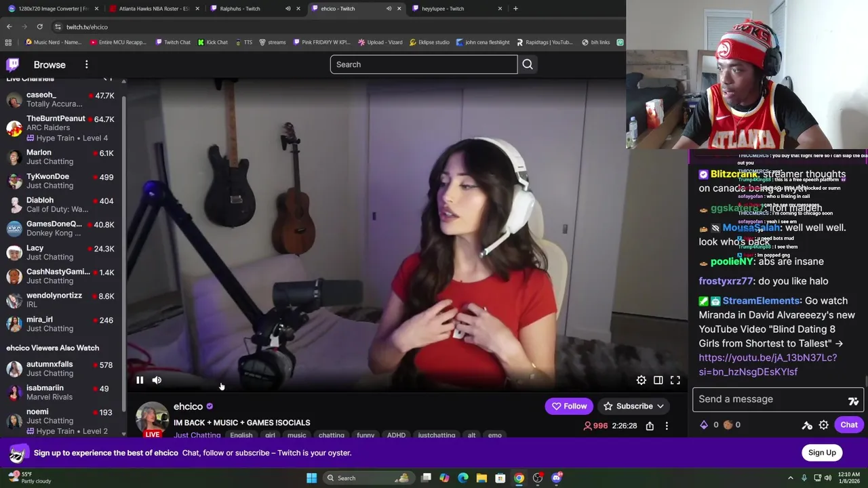Click the emote picker icon in message box

pos(853,401)
